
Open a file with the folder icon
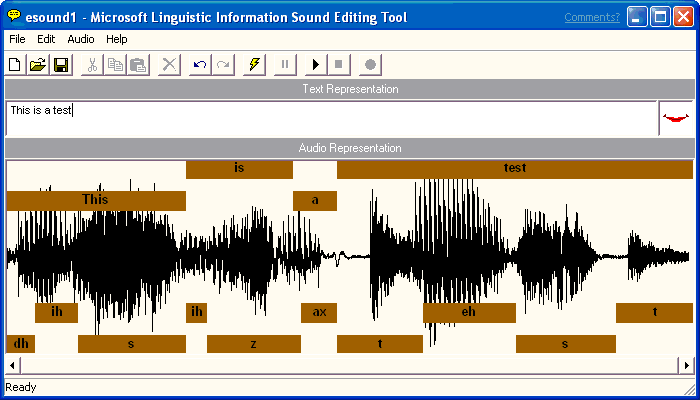38,65
